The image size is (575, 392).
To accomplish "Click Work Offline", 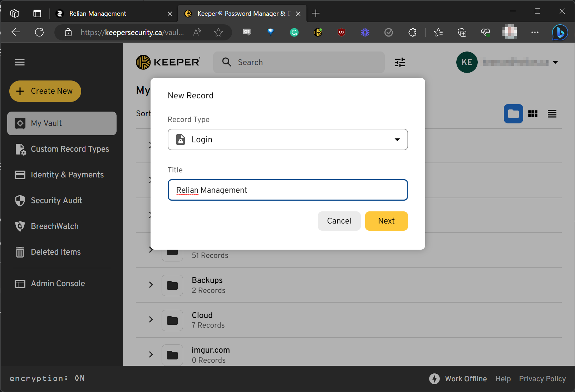I will coord(458,379).
